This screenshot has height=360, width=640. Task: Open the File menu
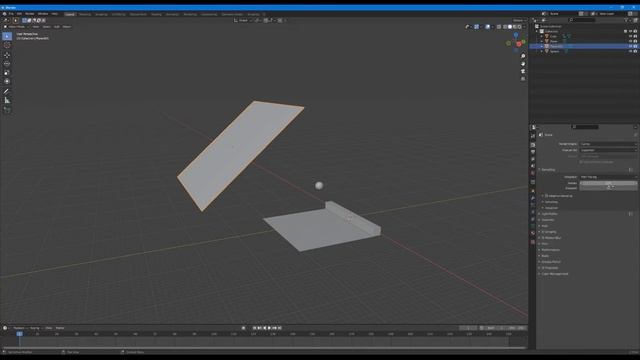coord(11,14)
